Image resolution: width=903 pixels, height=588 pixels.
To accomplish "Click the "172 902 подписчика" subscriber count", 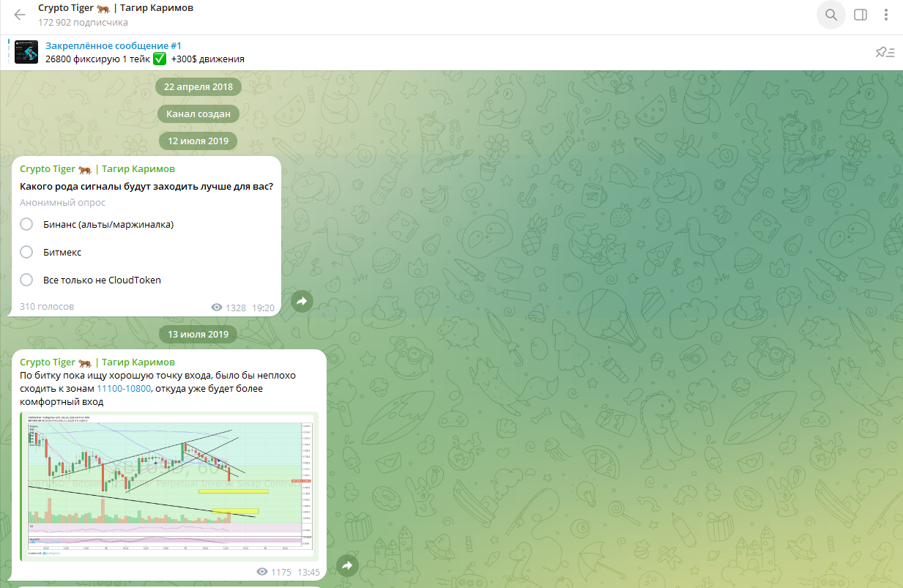I will [x=83, y=23].
